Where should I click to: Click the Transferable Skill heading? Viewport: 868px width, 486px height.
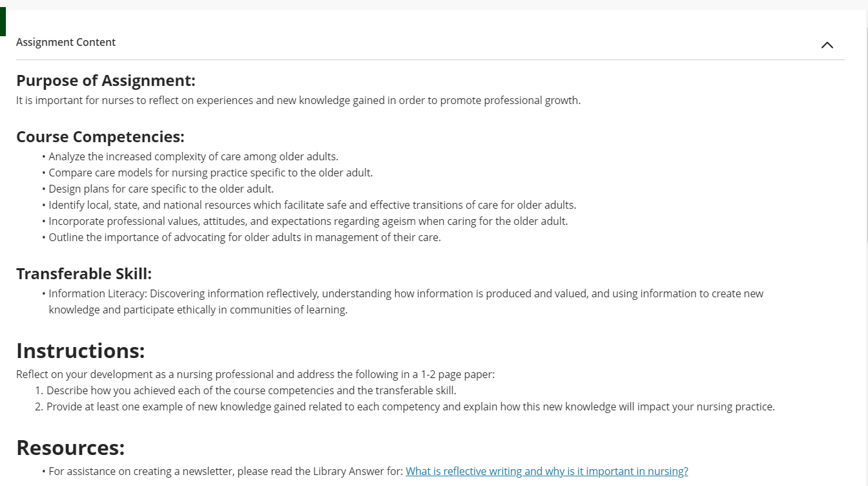tap(84, 274)
